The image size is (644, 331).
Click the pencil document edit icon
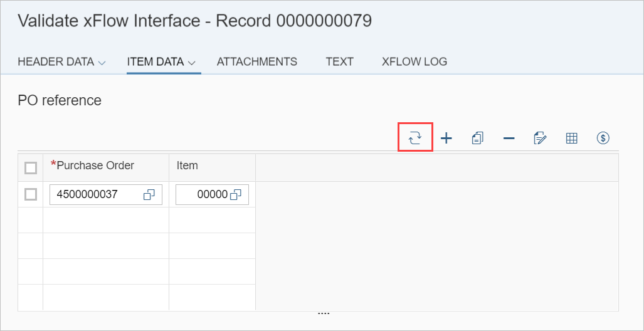[540, 139]
